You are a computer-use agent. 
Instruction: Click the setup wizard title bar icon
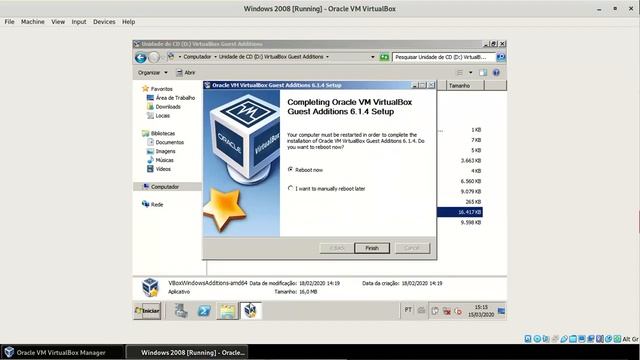[207, 85]
